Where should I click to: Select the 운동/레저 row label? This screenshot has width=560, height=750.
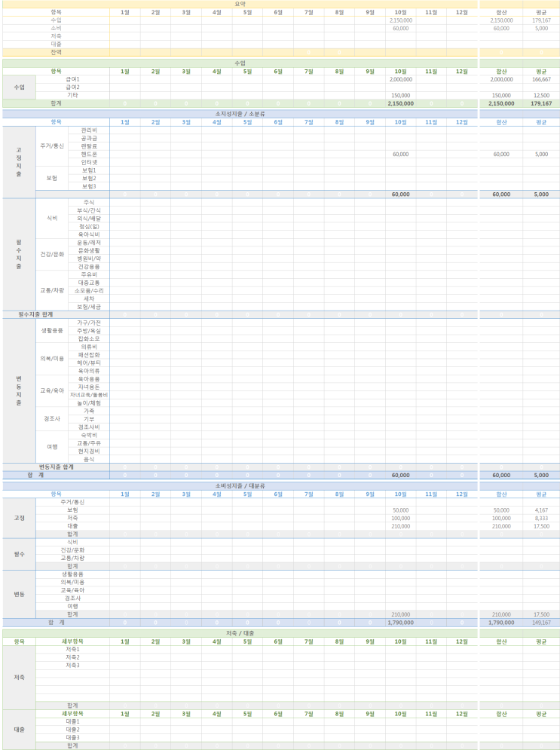89,243
